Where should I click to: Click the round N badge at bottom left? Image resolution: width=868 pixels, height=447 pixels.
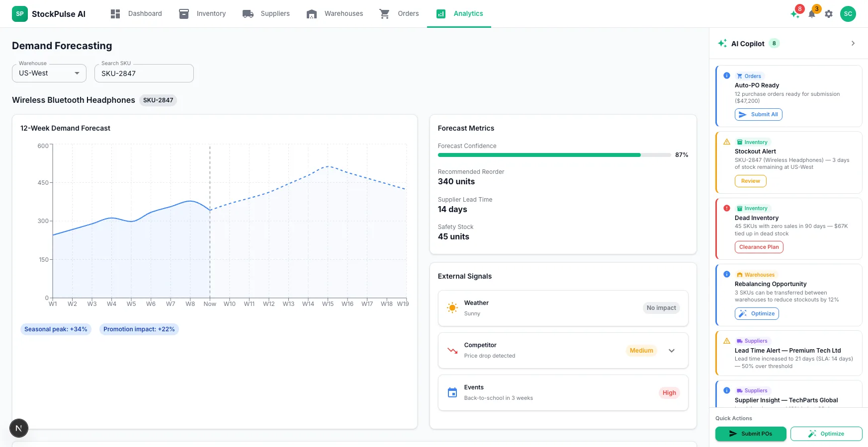[19, 428]
